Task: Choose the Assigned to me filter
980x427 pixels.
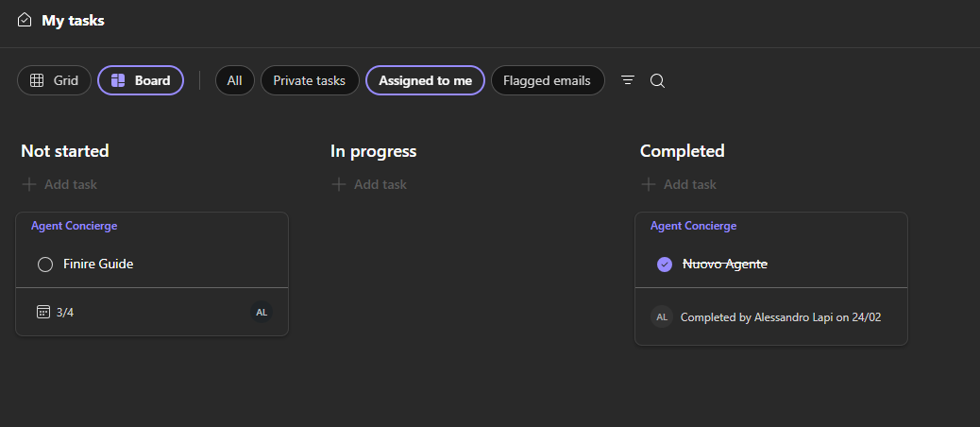Action: point(425,80)
